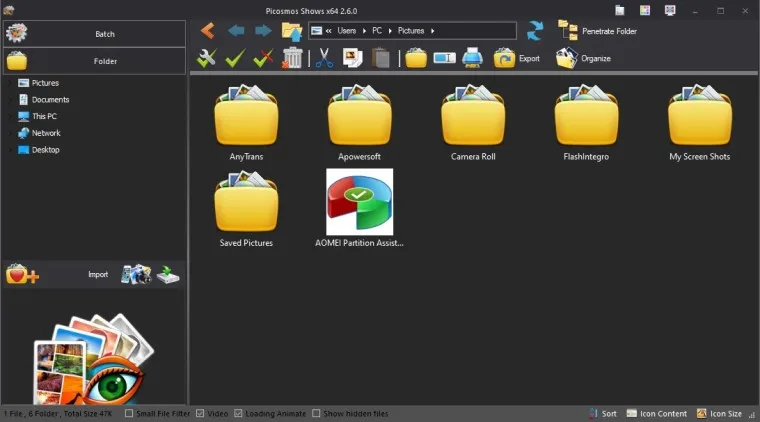Select the Camera Roll folder
The width and height of the screenshot is (760, 422).
click(x=473, y=123)
